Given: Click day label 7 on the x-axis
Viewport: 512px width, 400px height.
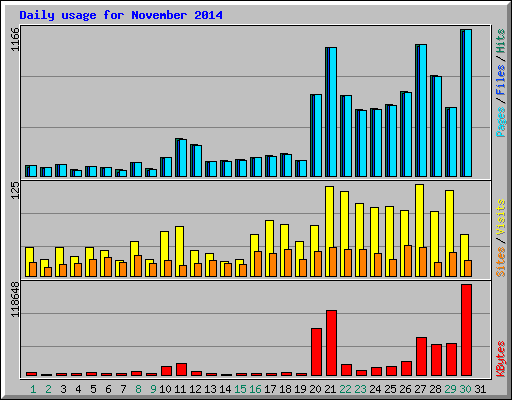Looking at the screenshot, I should click(x=123, y=389).
